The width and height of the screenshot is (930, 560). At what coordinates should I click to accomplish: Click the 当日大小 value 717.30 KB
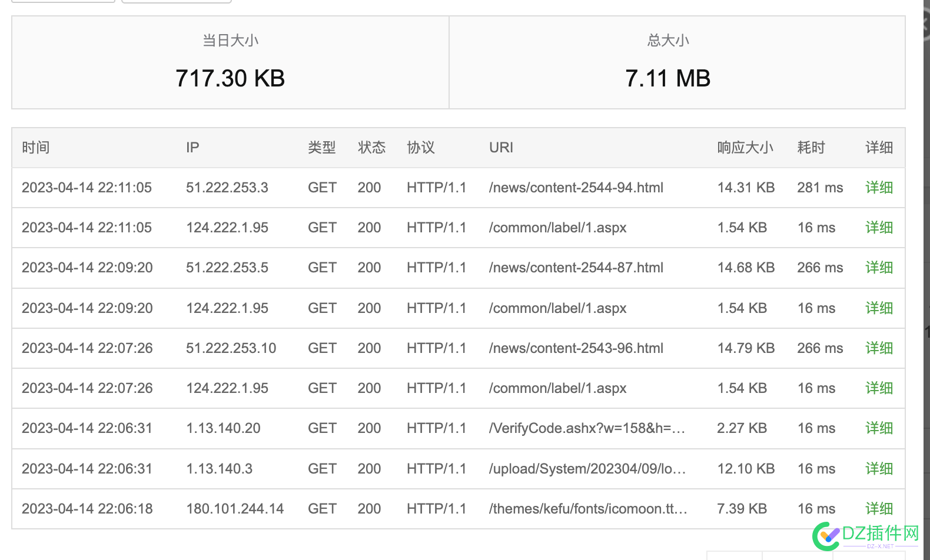point(230,78)
